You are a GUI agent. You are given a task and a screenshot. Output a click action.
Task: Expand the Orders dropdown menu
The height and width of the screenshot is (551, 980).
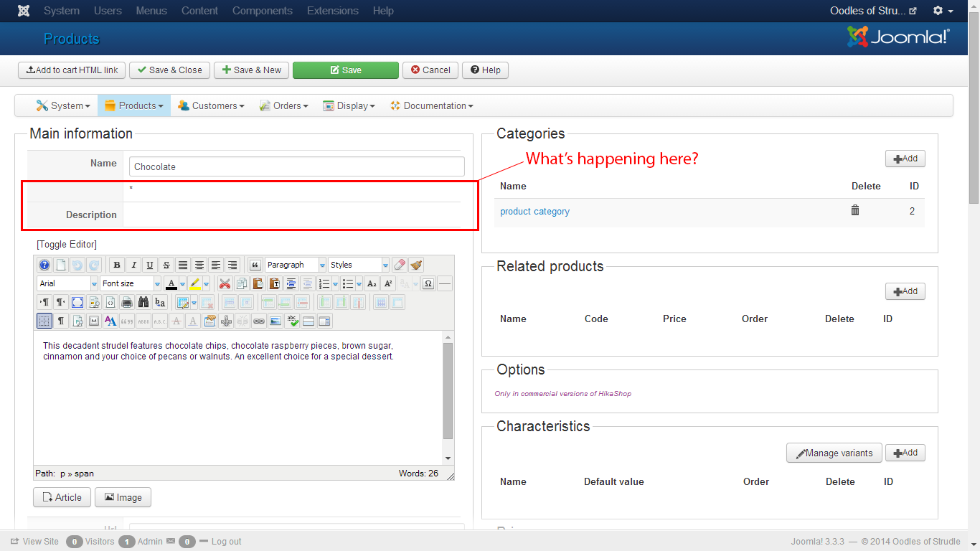[x=283, y=105]
